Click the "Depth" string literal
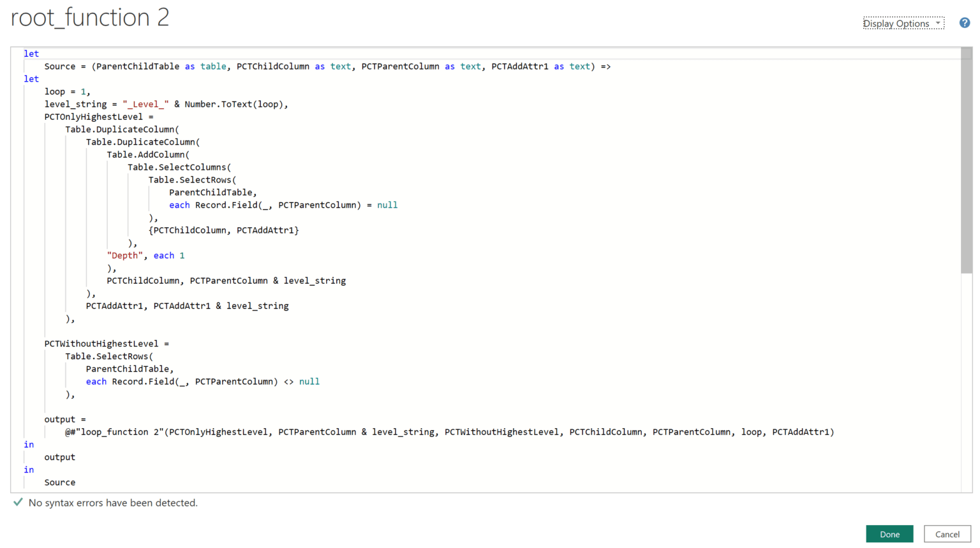Viewport: 980px width, 548px height. point(124,255)
